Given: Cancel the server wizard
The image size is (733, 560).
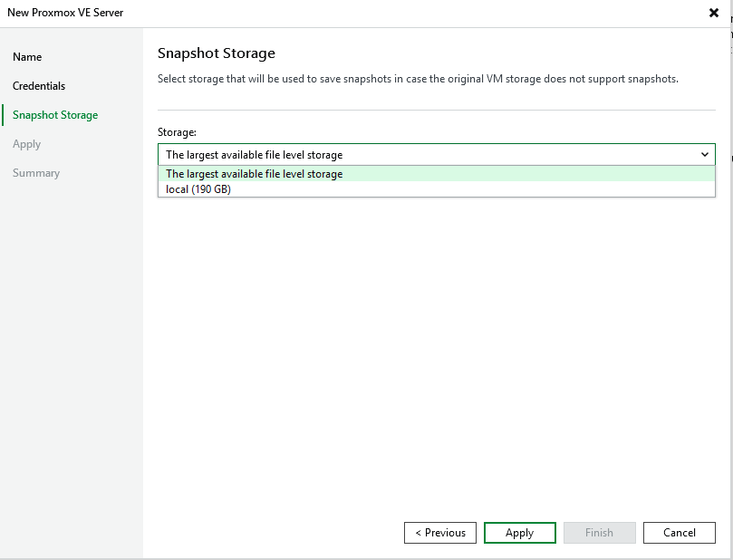Looking at the screenshot, I should pos(680,533).
